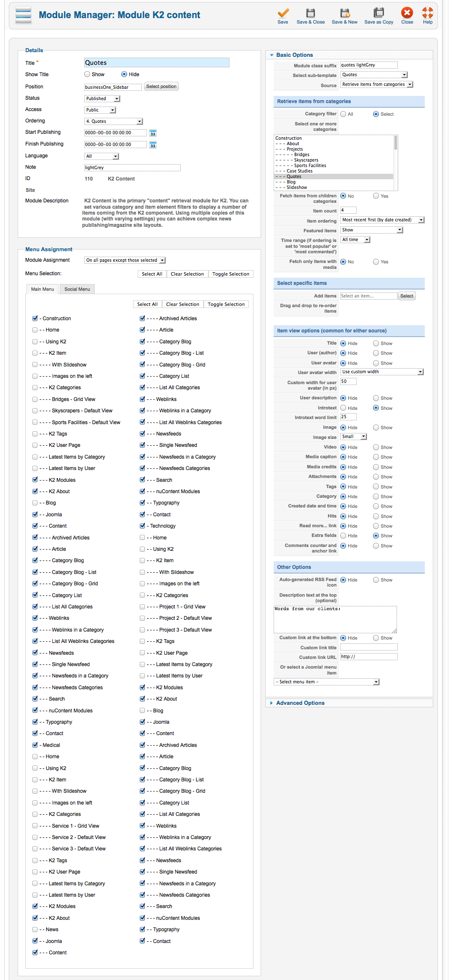
Task: Select Hide radio for Introtext
Action: pos(344,408)
